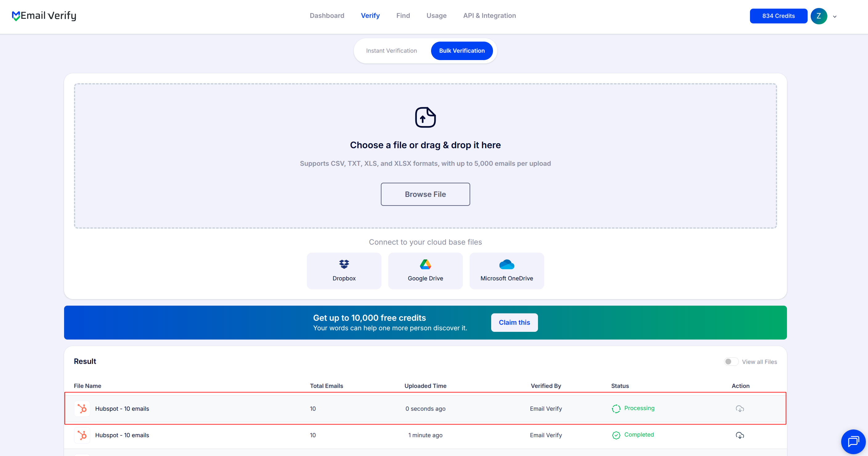This screenshot has height=456, width=868.
Task: Click the HubSpot icon in the Processing row
Action: (82, 409)
